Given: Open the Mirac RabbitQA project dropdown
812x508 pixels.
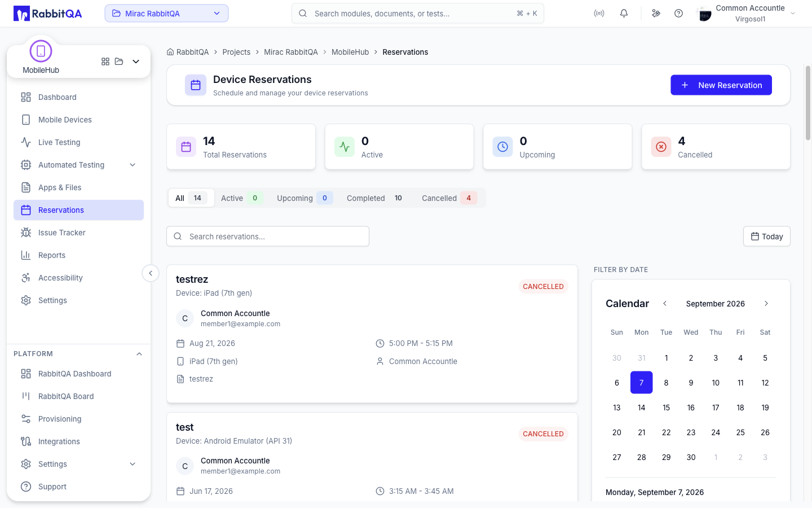Looking at the screenshot, I should pos(166,14).
